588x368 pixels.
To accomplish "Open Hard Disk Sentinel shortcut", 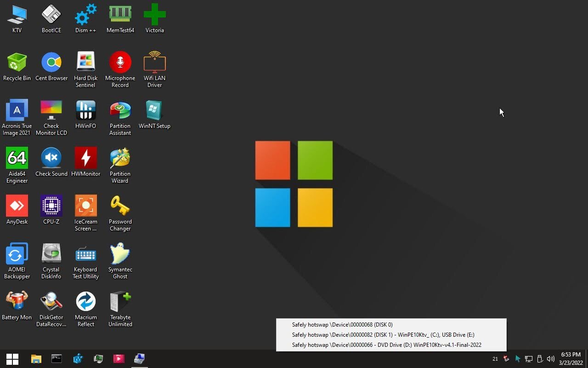I will point(86,69).
